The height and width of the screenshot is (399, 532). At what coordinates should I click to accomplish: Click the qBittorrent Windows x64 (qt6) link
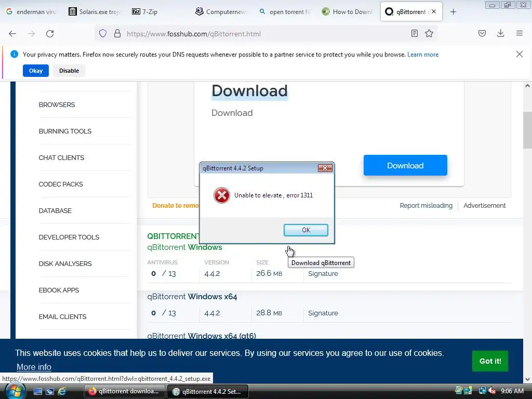[202, 336]
